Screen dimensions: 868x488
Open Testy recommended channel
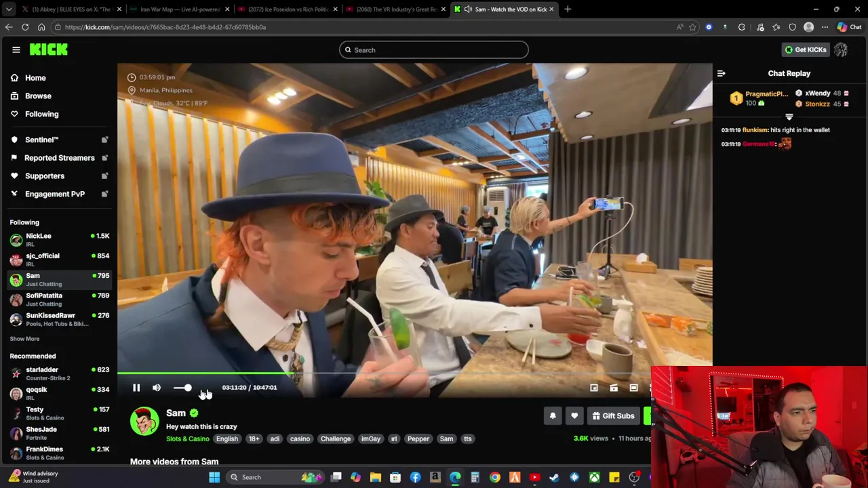tap(59, 413)
